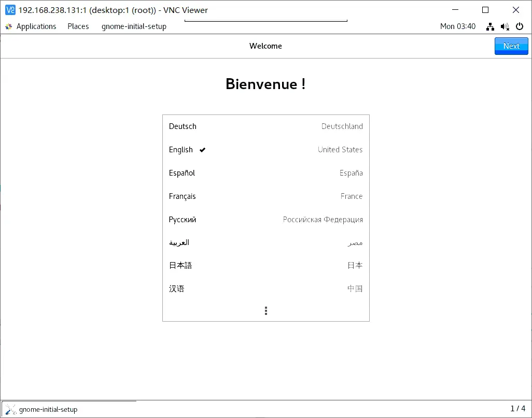Click the network connection tray icon
The image size is (532, 418).
coord(490,26)
